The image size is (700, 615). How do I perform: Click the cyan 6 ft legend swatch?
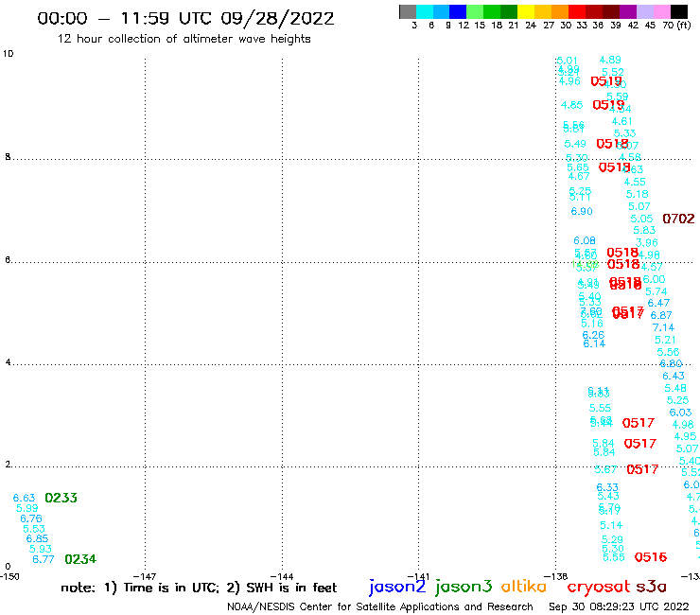click(x=425, y=12)
